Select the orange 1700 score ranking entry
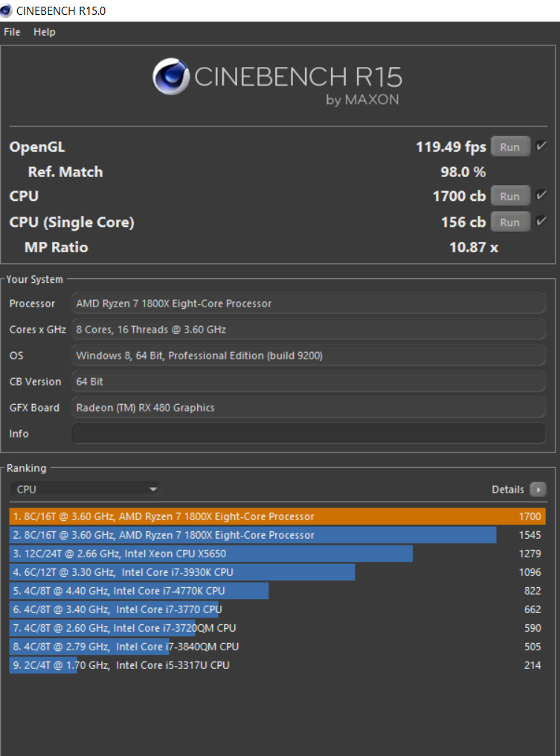This screenshot has height=756, width=560. (277, 516)
